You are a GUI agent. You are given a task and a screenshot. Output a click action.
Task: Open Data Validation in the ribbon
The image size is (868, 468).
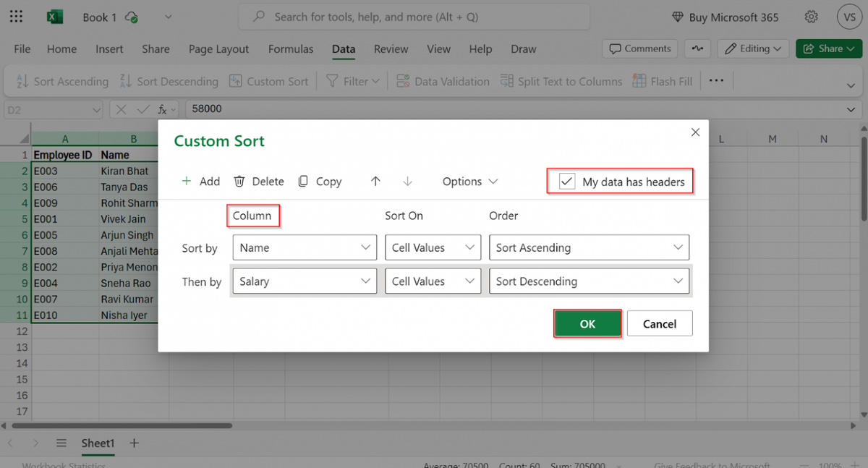pyautogui.click(x=443, y=81)
